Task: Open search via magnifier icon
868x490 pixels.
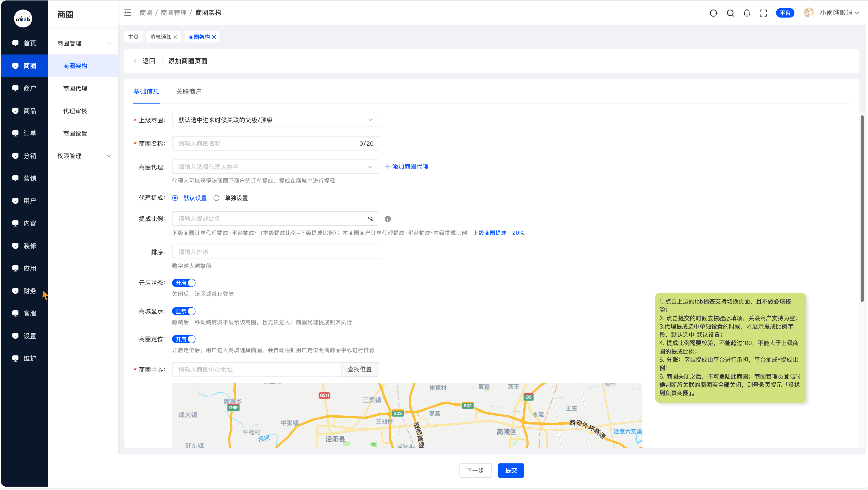Action: tap(730, 13)
